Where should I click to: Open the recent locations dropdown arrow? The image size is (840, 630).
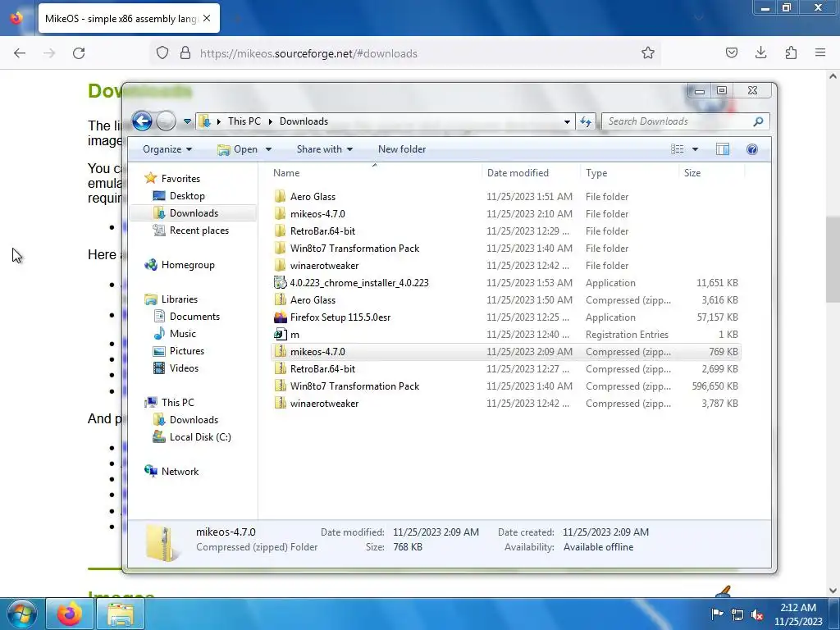pos(187,121)
